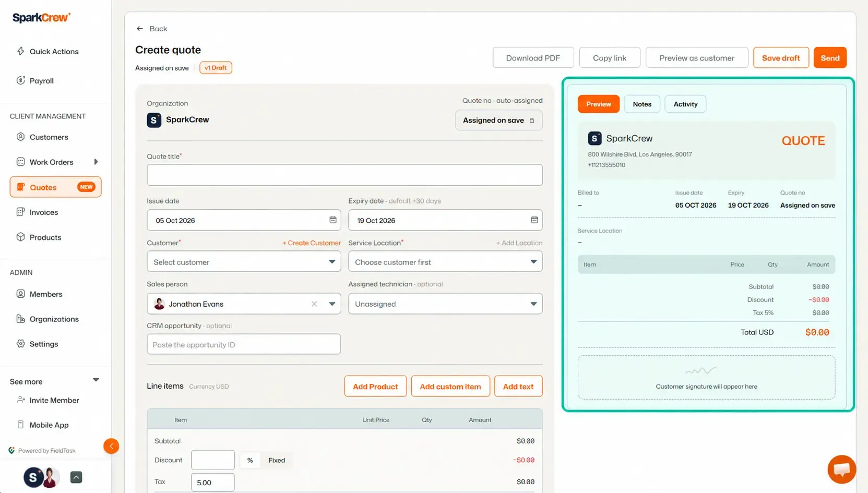Open the chat support bubble
Image resolution: width=868 pixels, height=493 pixels.
point(841,469)
